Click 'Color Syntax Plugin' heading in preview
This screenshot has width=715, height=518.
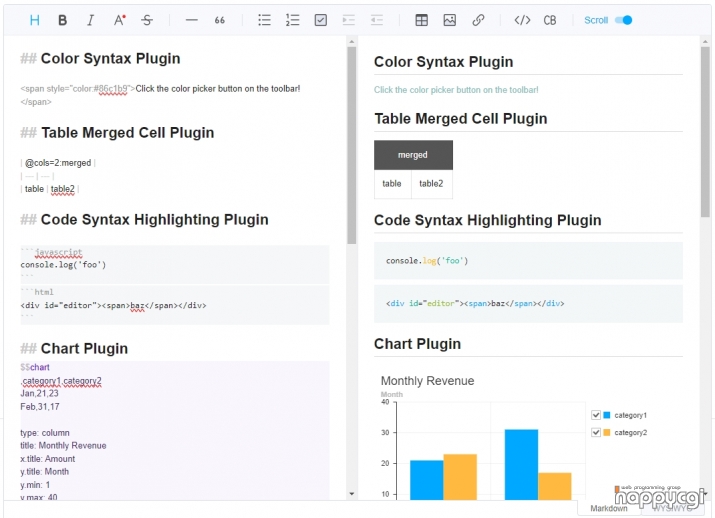pyautogui.click(x=443, y=62)
